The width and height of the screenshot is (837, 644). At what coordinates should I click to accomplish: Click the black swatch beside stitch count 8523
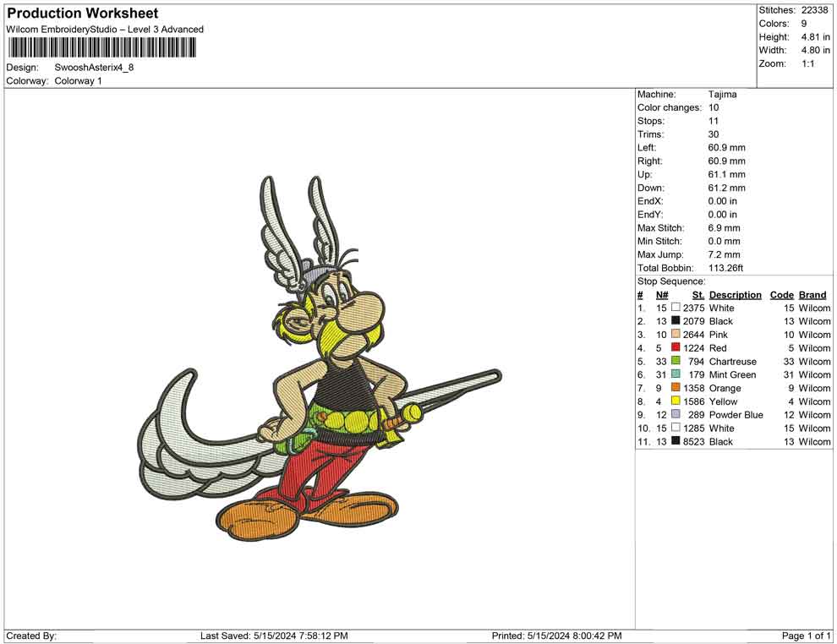[676, 440]
